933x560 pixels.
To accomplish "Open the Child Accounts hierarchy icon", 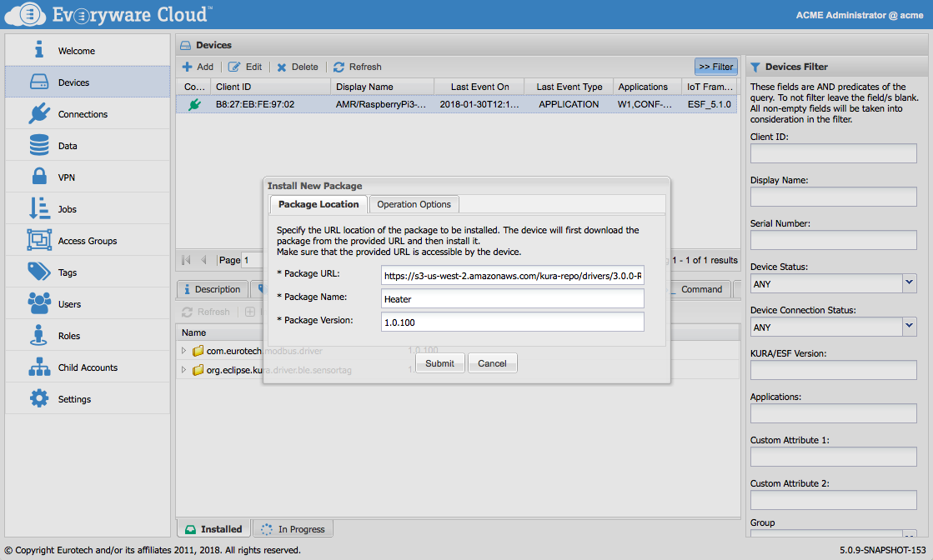I will (38, 367).
